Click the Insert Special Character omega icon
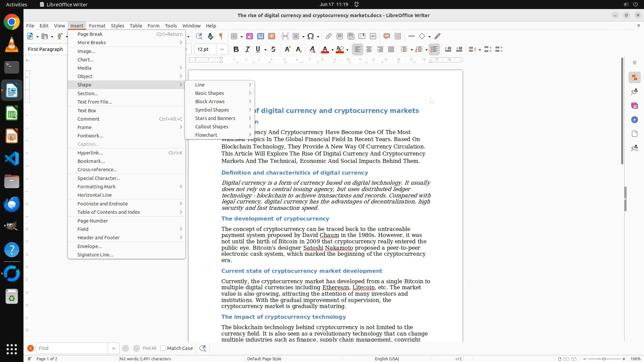 pyautogui.click(x=311, y=36)
